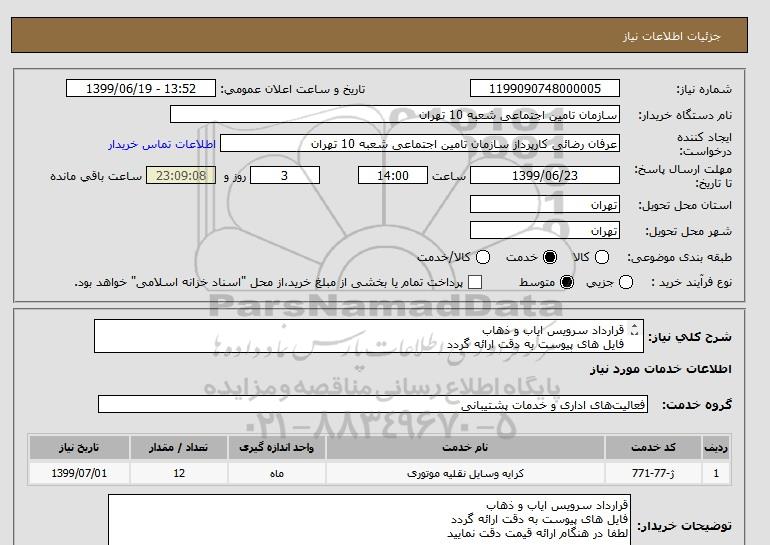Click the گروه خدمت field
This screenshot has height=545, width=770.
(x=373, y=404)
